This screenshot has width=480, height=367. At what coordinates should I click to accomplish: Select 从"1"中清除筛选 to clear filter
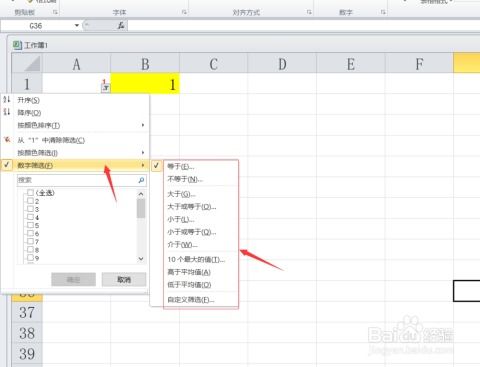click(75, 140)
